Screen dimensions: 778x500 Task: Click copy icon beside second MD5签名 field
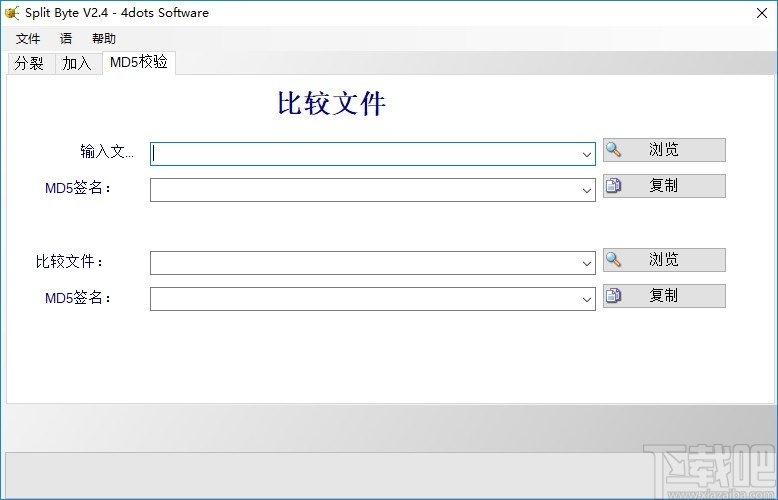[614, 296]
